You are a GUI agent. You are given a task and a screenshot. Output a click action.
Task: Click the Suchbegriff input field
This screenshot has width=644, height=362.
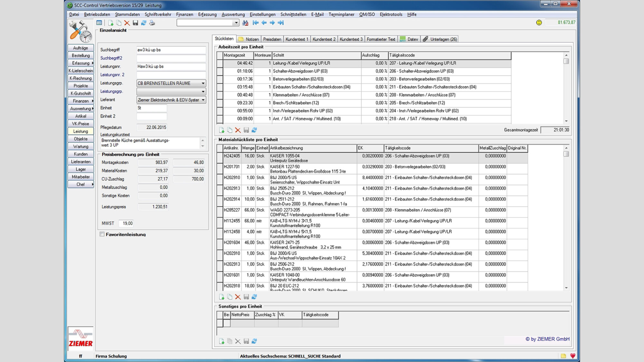[x=171, y=50]
